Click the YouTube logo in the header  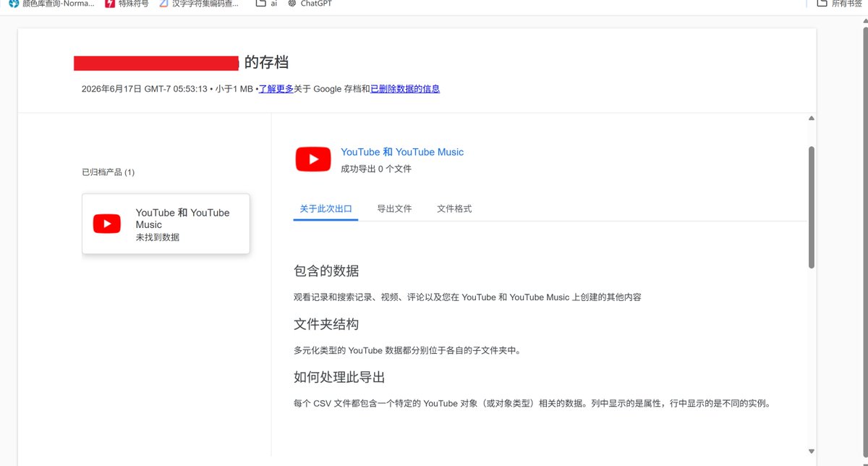click(313, 159)
